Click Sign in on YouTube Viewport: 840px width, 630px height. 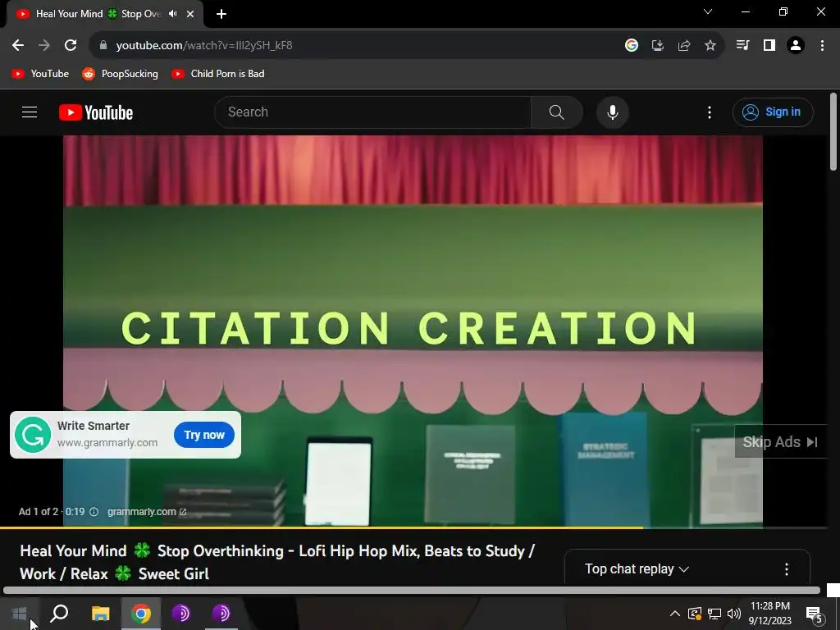(773, 112)
